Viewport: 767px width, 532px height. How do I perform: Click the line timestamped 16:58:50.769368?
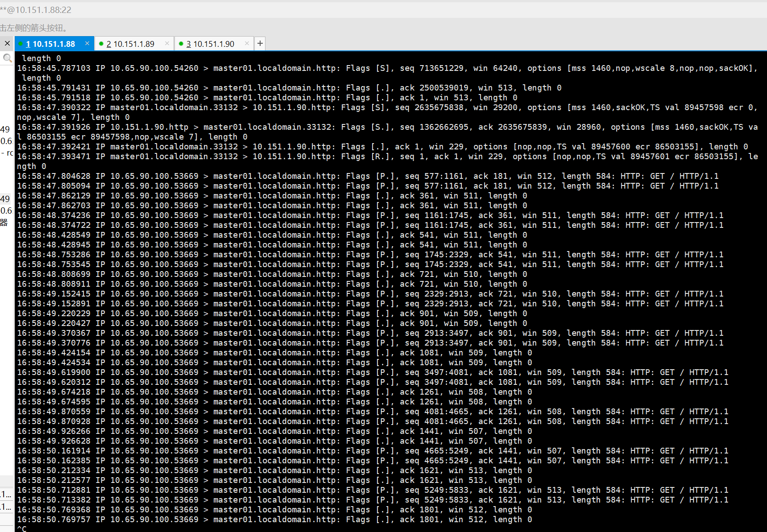(274, 510)
